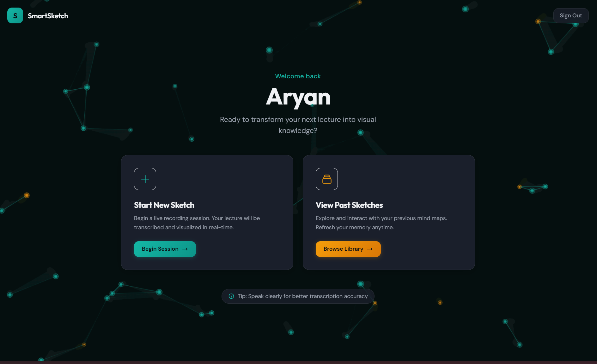Sign out of the account
This screenshot has height=364, width=597.
coord(571,15)
